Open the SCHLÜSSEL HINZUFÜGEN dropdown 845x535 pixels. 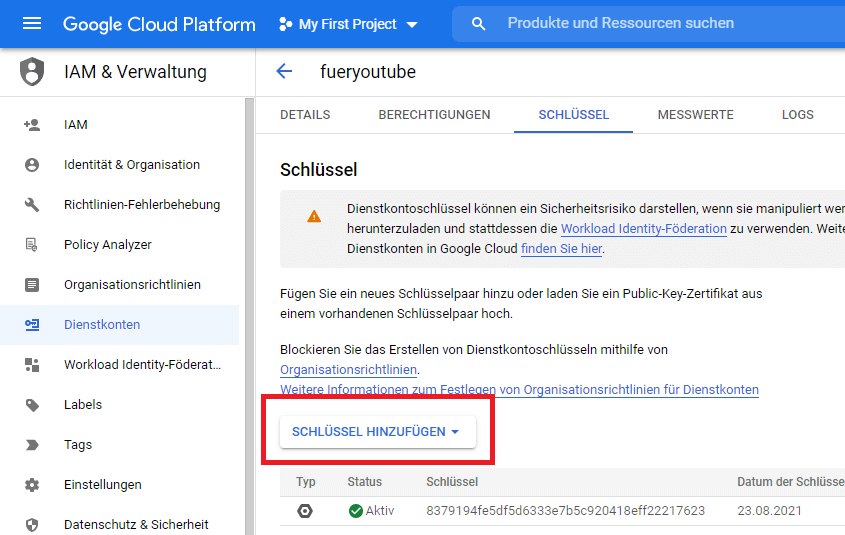pos(377,432)
